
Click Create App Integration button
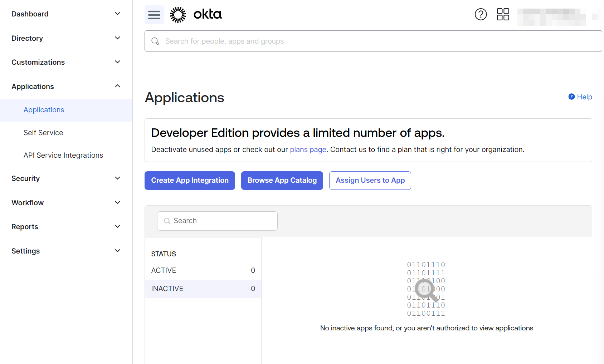pos(190,181)
